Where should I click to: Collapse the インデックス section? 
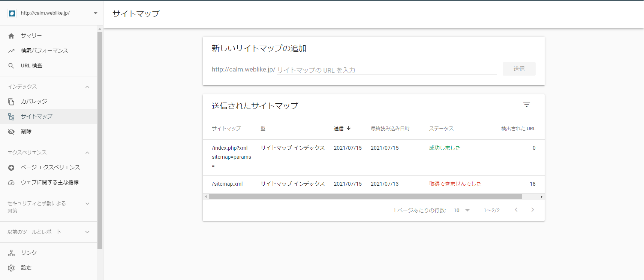(87, 87)
